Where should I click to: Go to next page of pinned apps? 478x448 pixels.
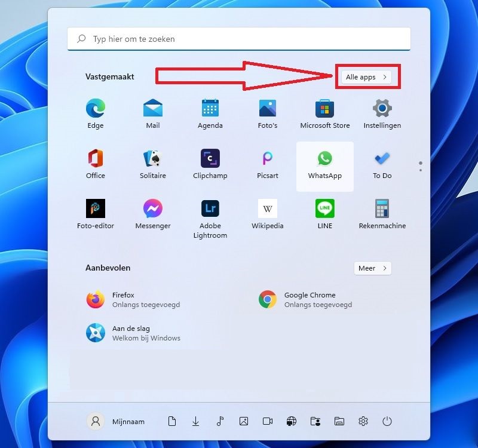(421, 170)
